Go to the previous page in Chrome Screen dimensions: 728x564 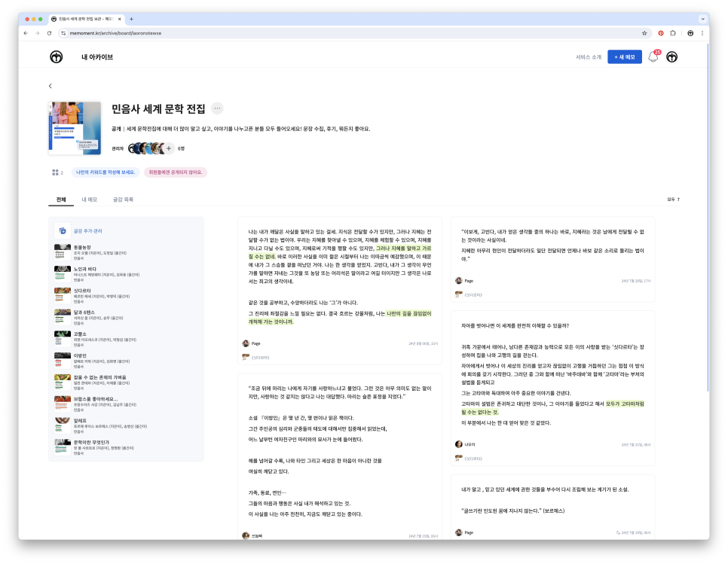pos(26,33)
